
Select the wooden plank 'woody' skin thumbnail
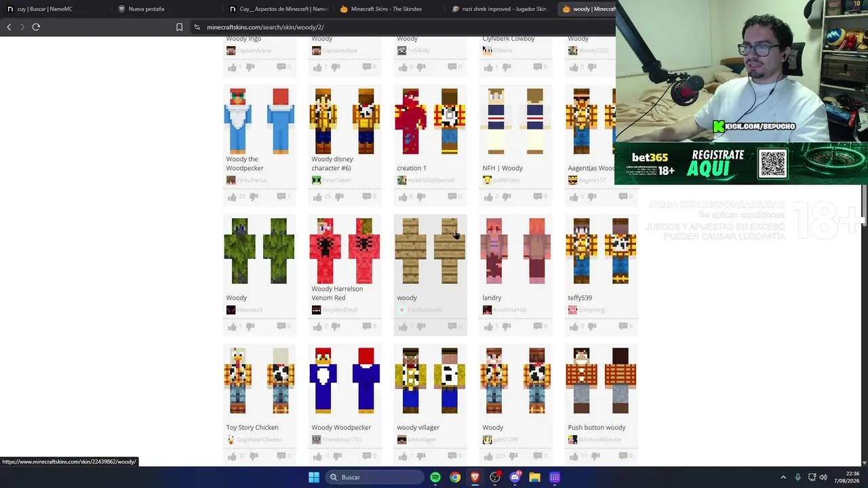pos(430,251)
